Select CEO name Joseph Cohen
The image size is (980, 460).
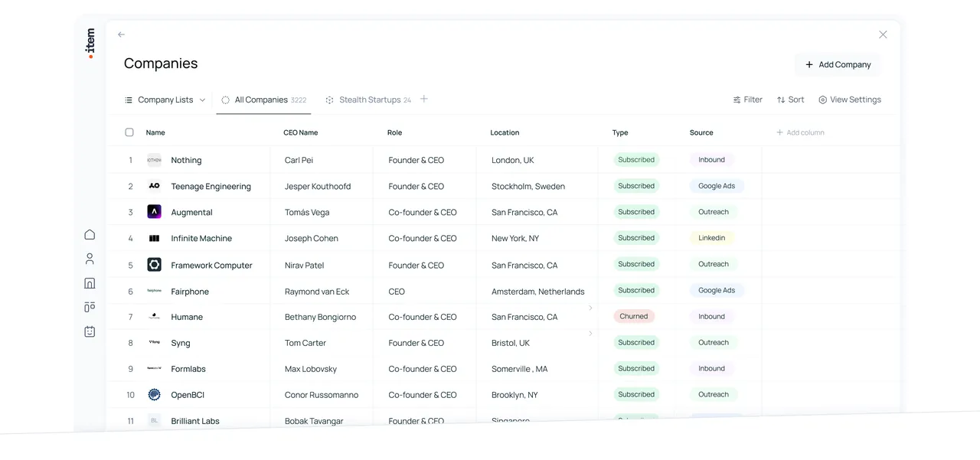click(x=311, y=238)
